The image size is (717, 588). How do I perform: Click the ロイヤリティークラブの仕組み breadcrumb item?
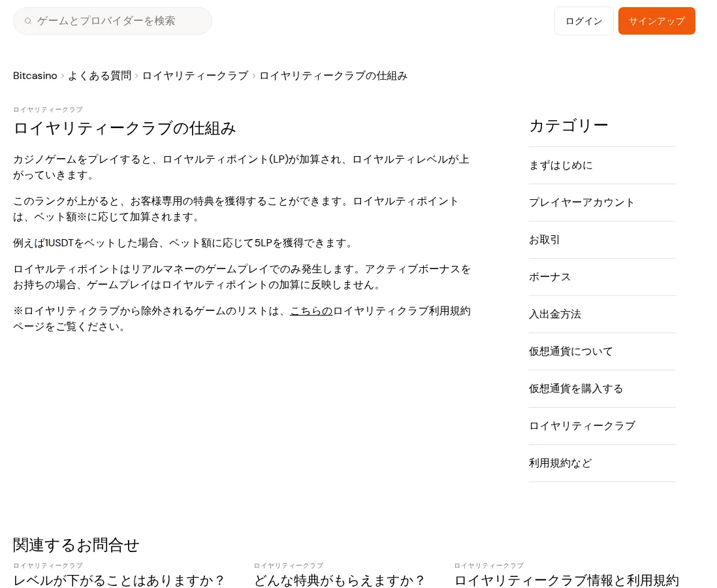333,76
